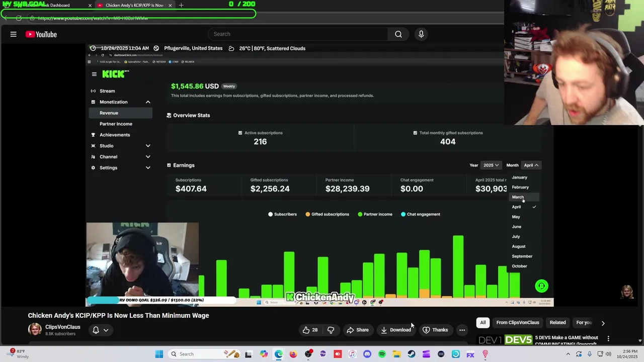Open ClipsVonClaus channel avatar
The image size is (644, 362).
(x=35, y=330)
